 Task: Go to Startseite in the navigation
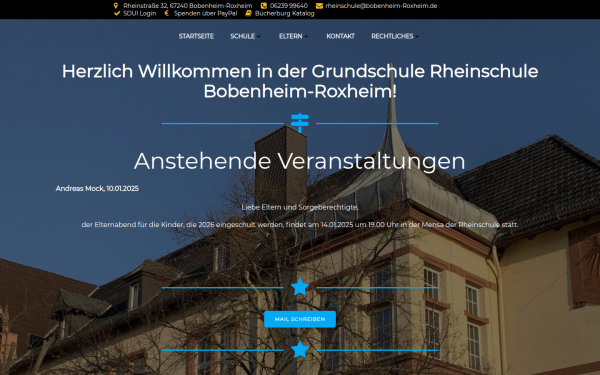pos(196,36)
